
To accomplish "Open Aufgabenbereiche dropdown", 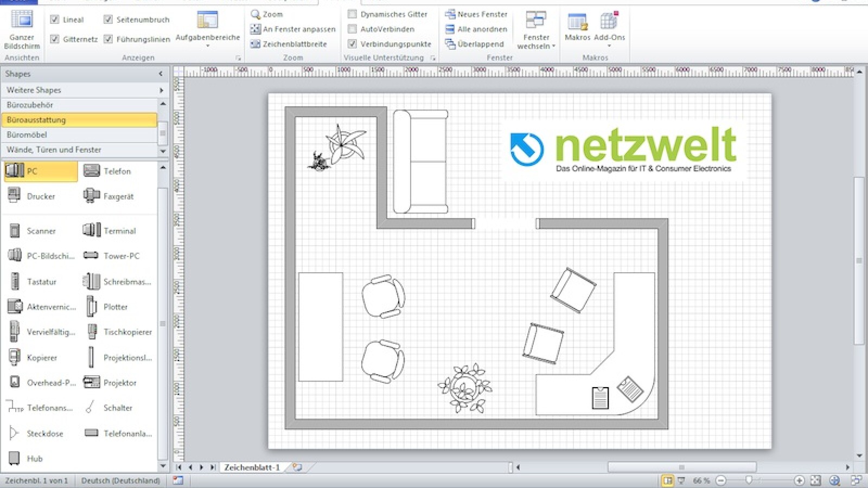I will pos(208,30).
